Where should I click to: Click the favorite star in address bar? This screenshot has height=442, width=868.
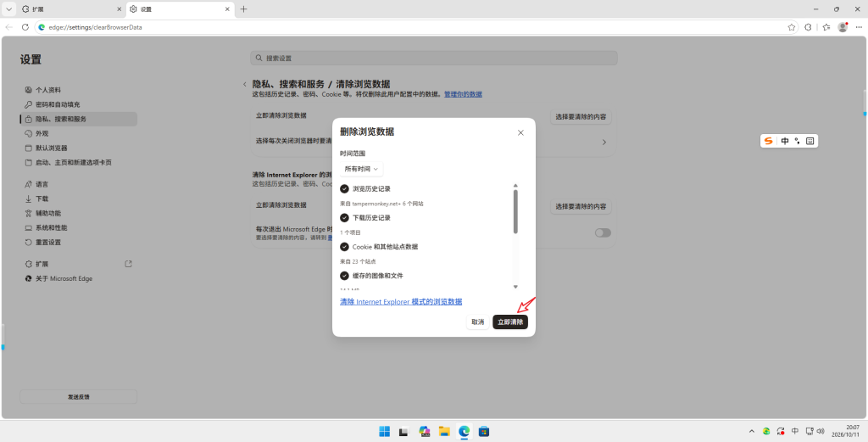[792, 27]
